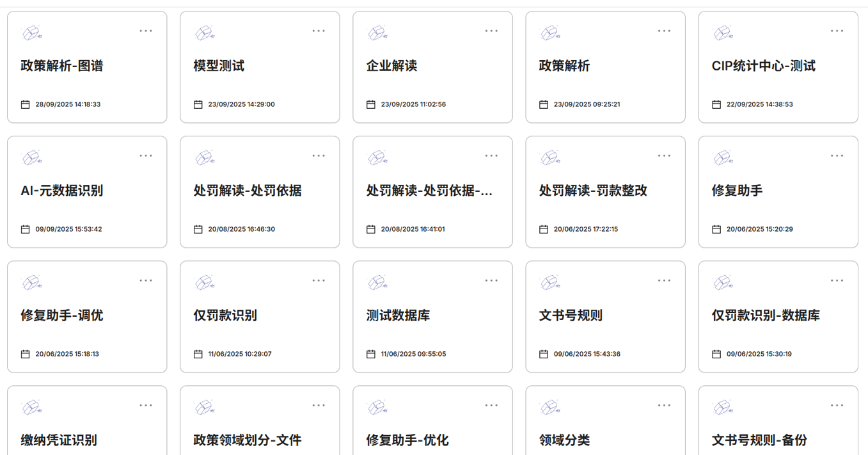Click the 修复助手-优化 card title
The height and width of the screenshot is (455, 868).
click(x=407, y=440)
